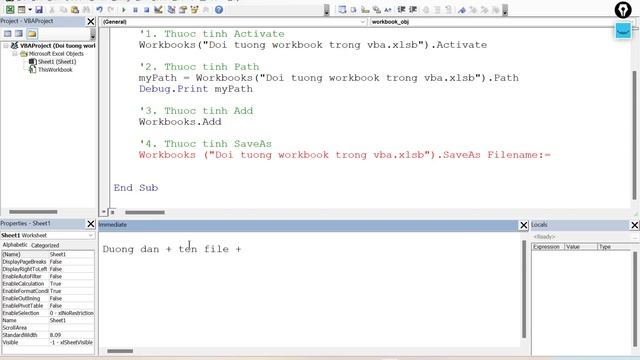Click the Break pause icon

tap(135, 9)
